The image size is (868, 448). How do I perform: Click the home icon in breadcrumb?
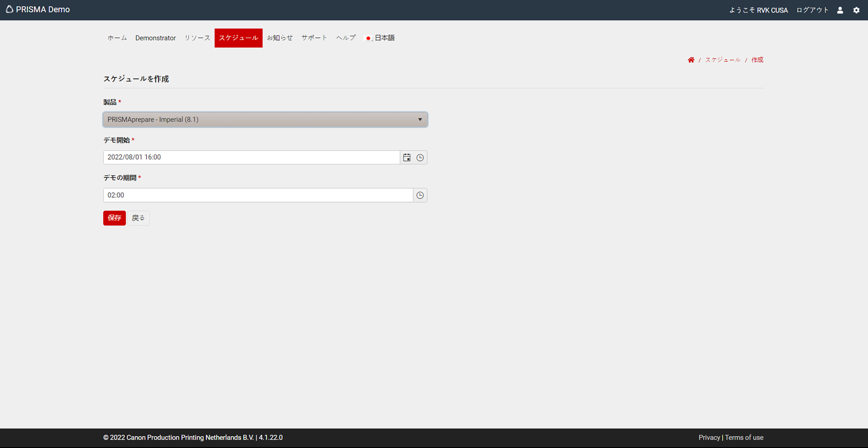pyautogui.click(x=691, y=60)
